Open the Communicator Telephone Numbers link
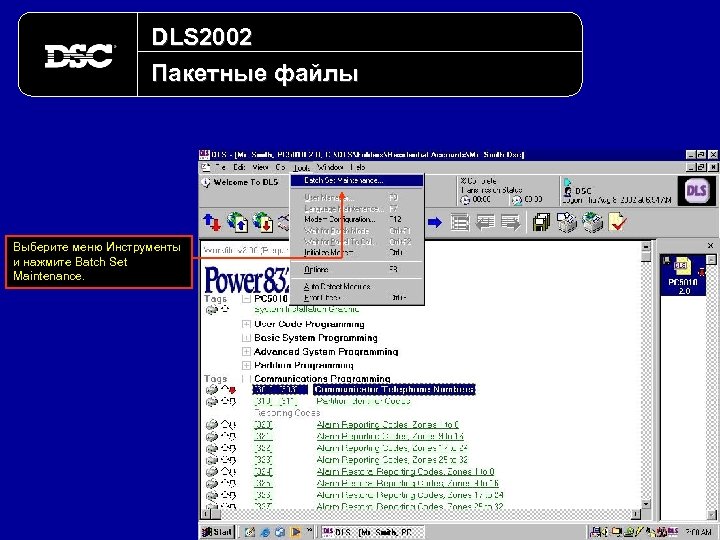Viewport: 720px width, 540px height. (x=394, y=390)
